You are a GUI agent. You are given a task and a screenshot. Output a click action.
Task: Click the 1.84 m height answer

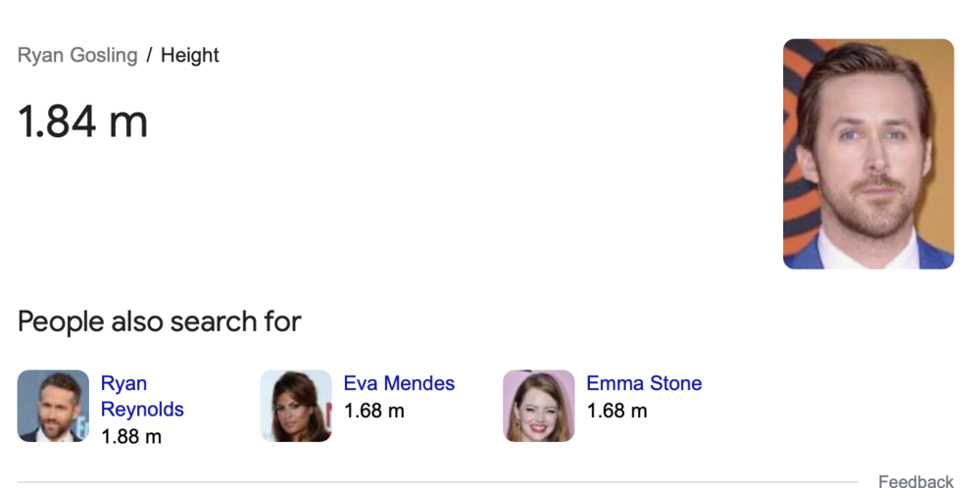click(82, 122)
